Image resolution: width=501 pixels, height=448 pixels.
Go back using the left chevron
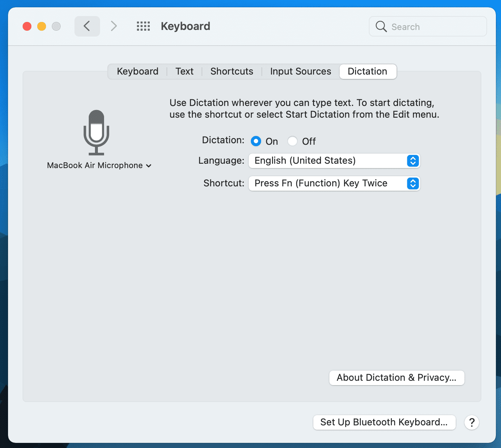coord(87,26)
